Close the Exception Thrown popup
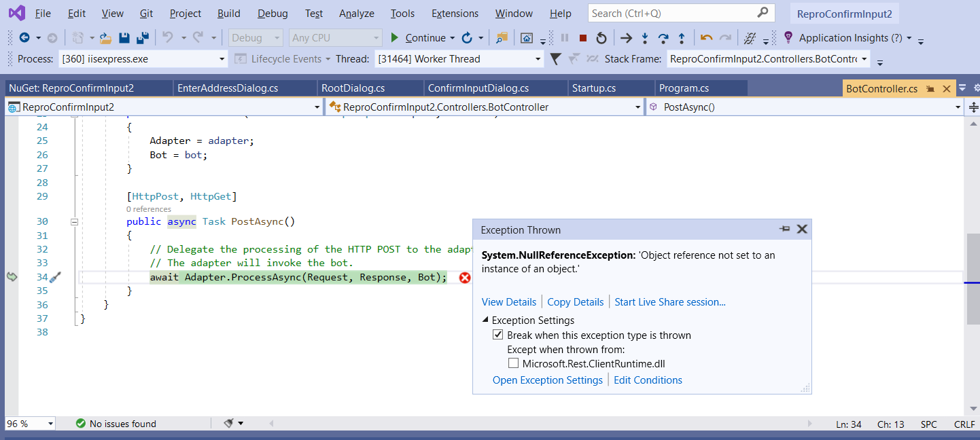The height and width of the screenshot is (440, 980). (802, 230)
